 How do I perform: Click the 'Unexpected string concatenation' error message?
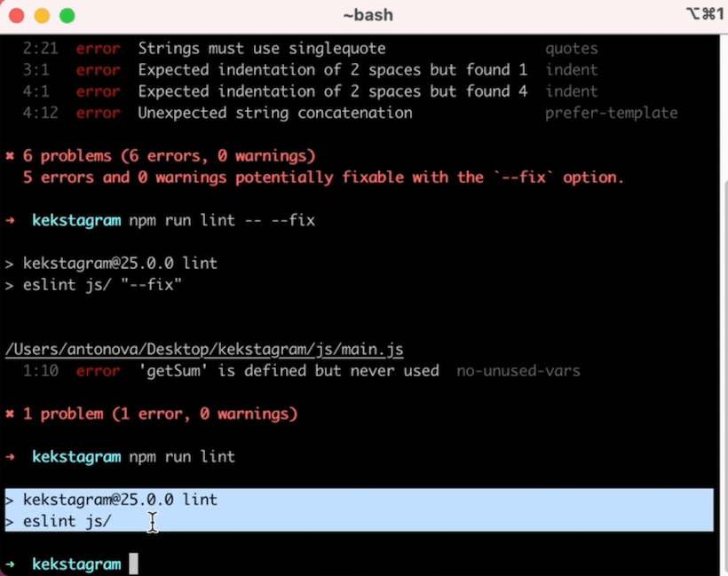pos(274,113)
